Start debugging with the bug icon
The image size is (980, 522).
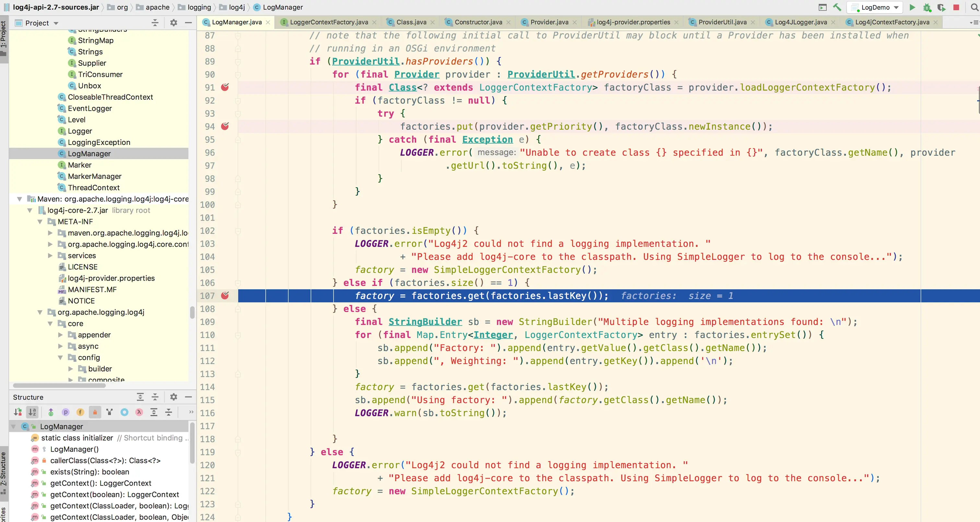[927, 7]
